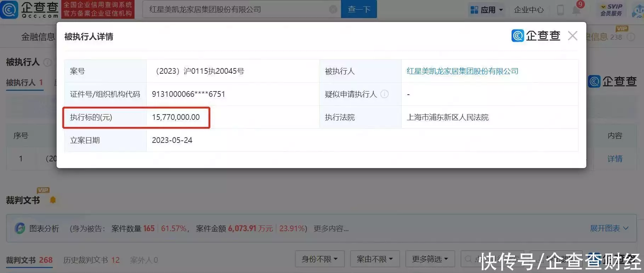Close the 被执行人详情 dialog
Image resolution: width=644 pixels, height=273 pixels.
tap(572, 36)
